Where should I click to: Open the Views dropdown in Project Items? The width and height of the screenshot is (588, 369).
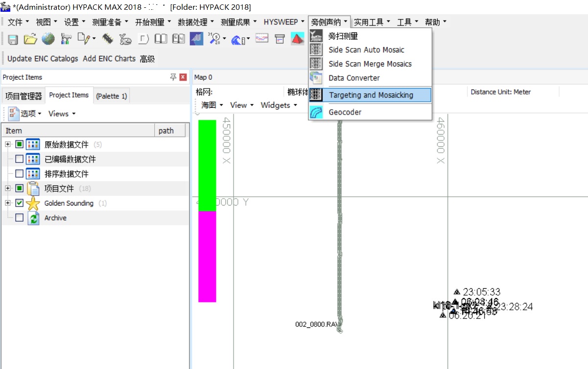pos(62,114)
